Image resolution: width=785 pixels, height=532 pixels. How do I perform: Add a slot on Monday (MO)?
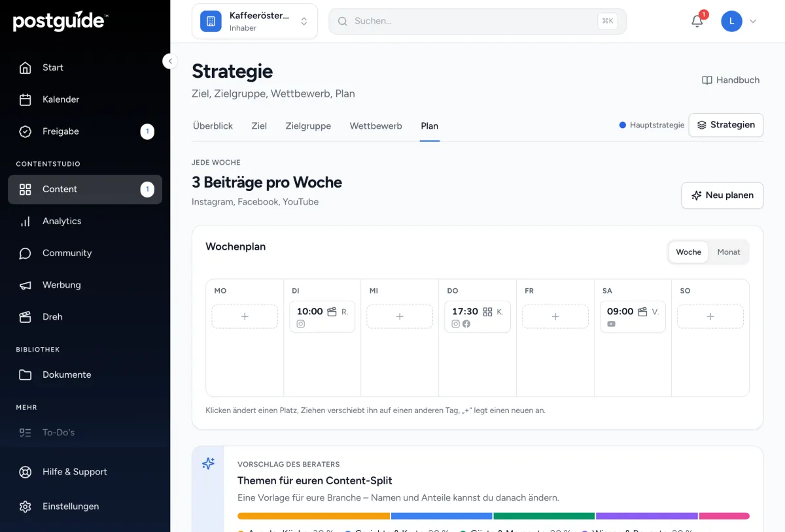245,316
